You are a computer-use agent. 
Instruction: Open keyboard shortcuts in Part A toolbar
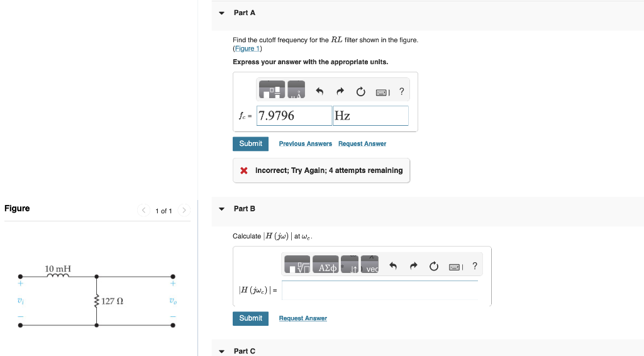(383, 92)
